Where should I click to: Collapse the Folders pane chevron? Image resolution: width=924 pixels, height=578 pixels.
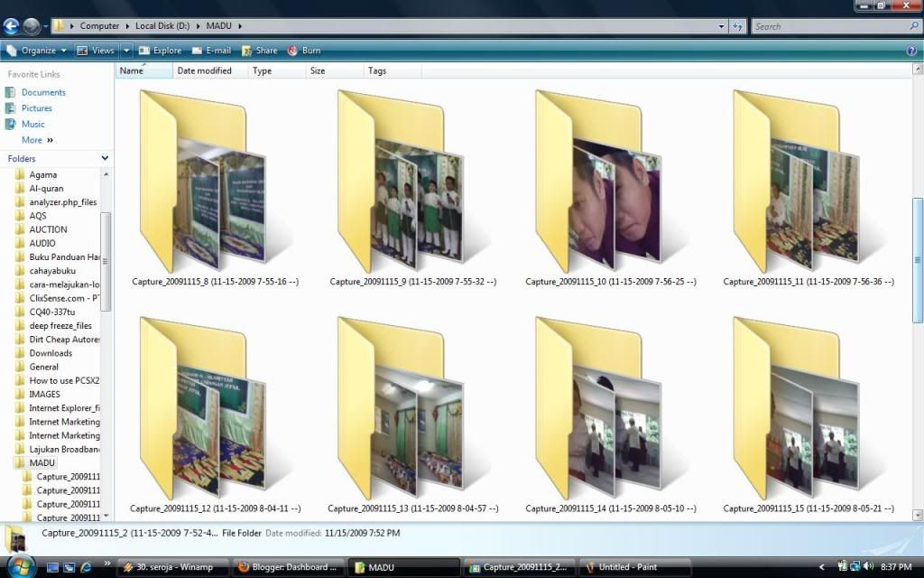click(105, 158)
